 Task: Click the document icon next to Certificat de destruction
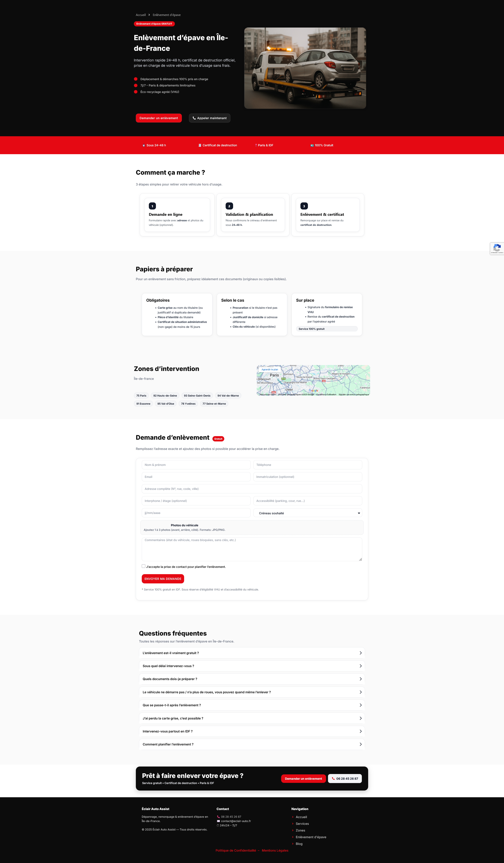(x=200, y=146)
